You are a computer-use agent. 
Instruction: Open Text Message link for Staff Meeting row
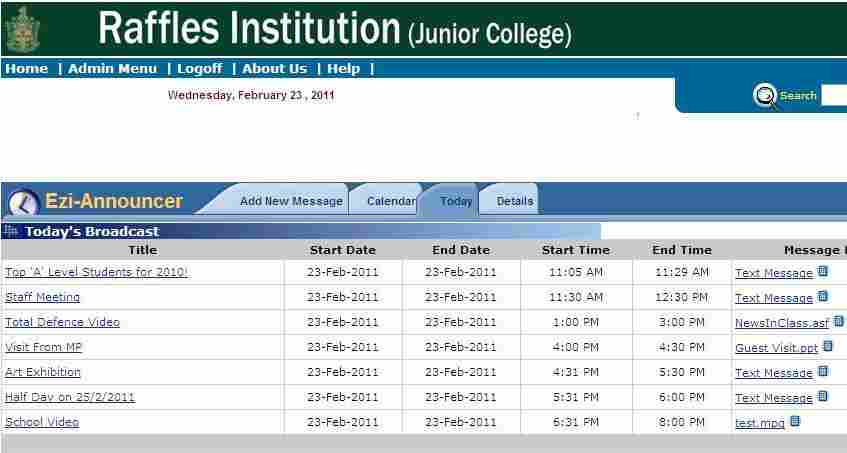click(774, 298)
